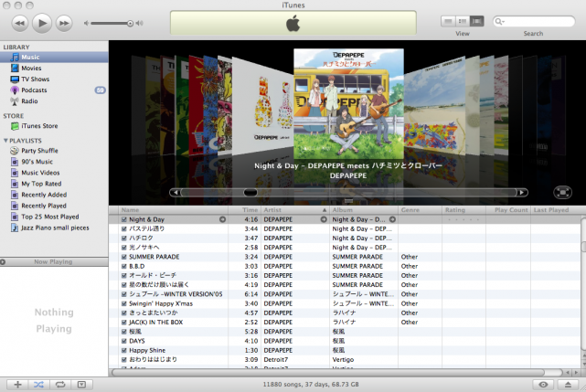
Task: Enter Cover Flow full screen mode
Action: point(562,193)
